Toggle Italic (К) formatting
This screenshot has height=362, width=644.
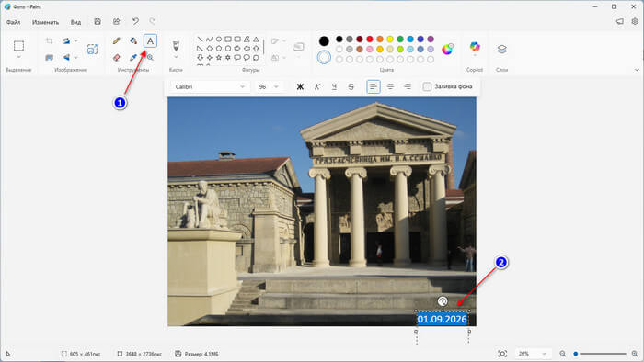pyautogui.click(x=317, y=86)
